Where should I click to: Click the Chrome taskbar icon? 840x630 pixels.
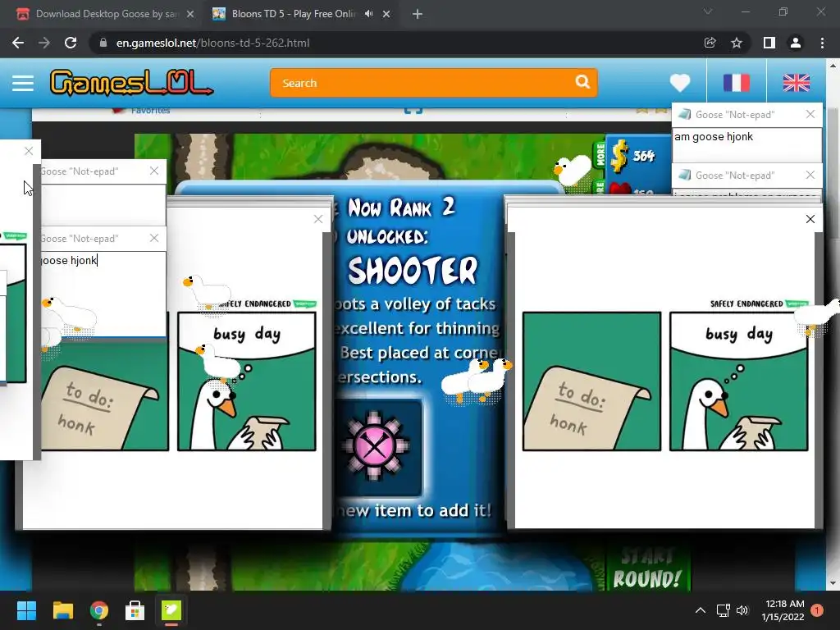coord(99,610)
